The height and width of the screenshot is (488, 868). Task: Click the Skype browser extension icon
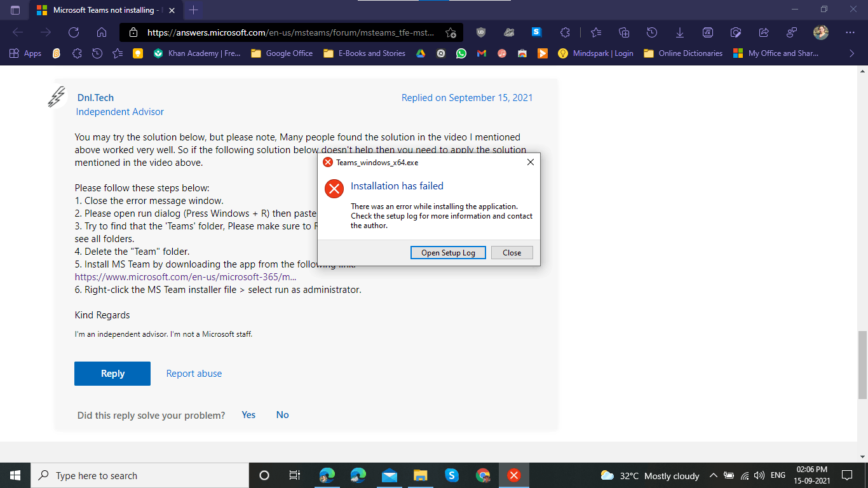click(x=538, y=32)
